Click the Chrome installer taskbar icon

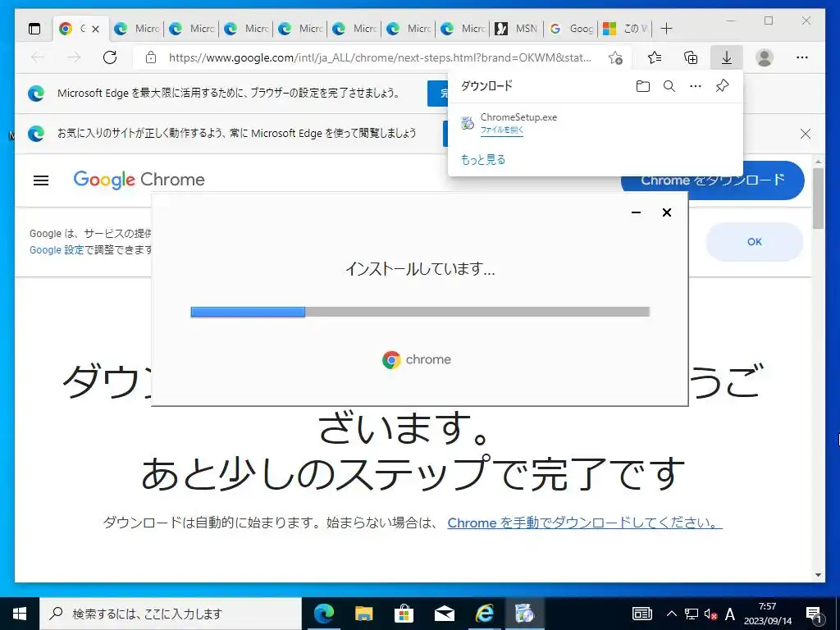click(525, 614)
